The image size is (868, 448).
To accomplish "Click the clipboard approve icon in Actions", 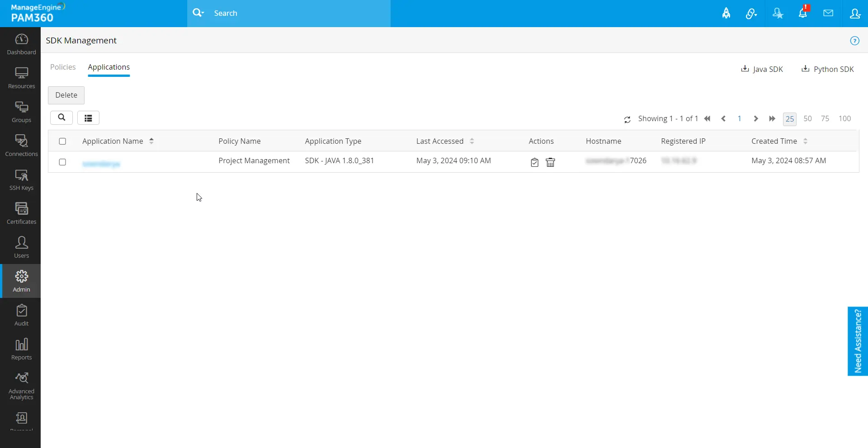I will click(534, 162).
